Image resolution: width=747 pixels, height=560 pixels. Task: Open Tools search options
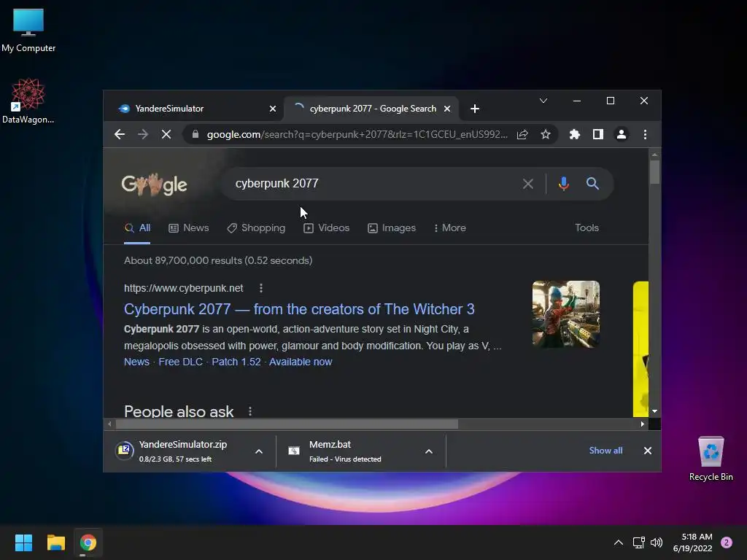[x=587, y=228]
